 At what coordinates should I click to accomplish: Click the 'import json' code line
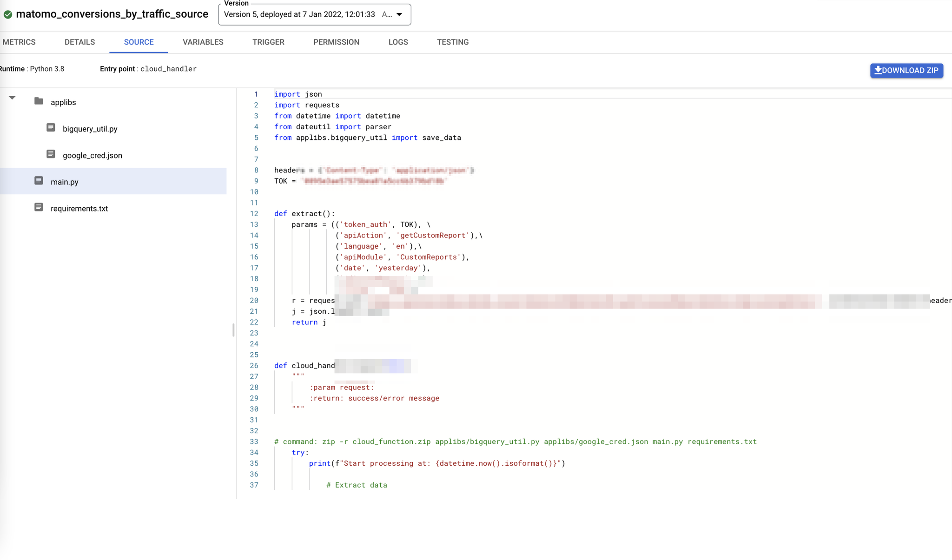coord(298,94)
